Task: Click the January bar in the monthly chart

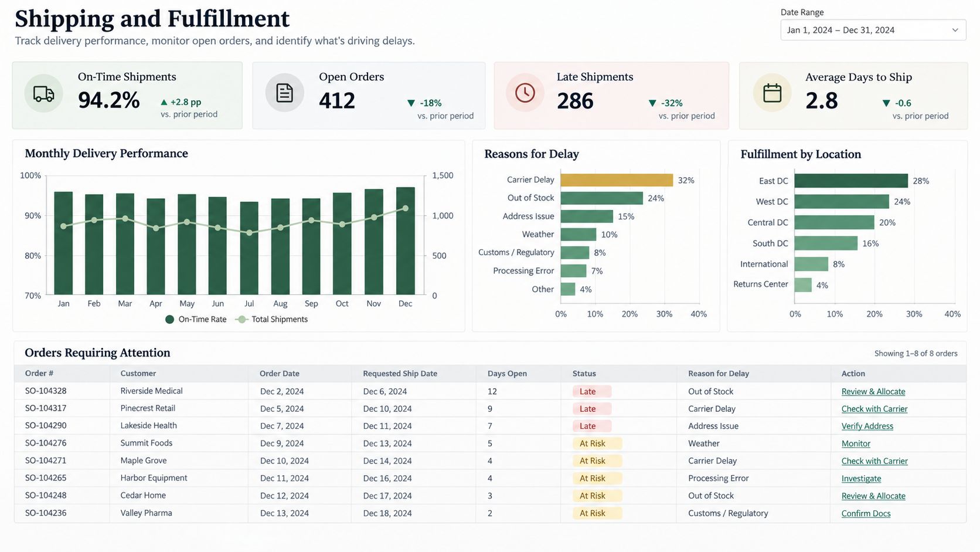Action: 63,243
